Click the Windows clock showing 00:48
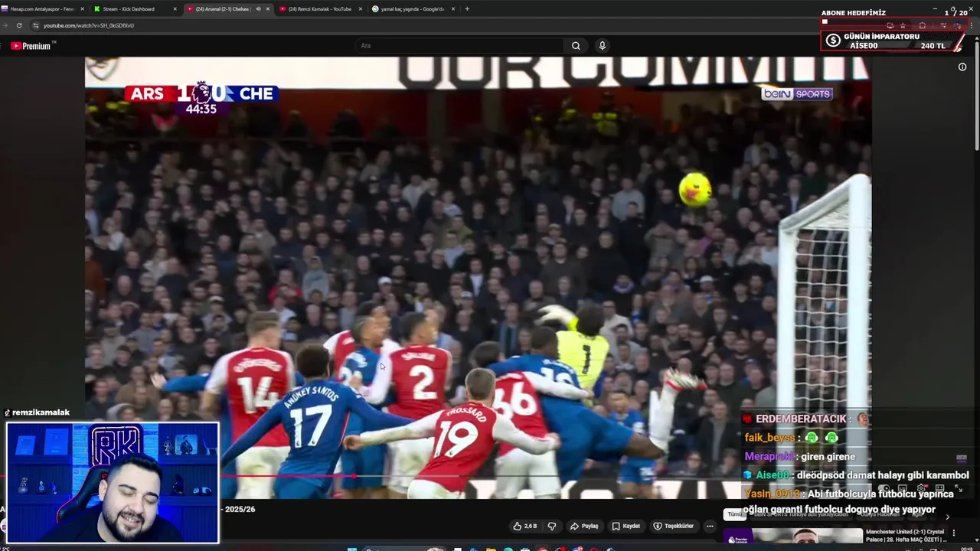 965,548
